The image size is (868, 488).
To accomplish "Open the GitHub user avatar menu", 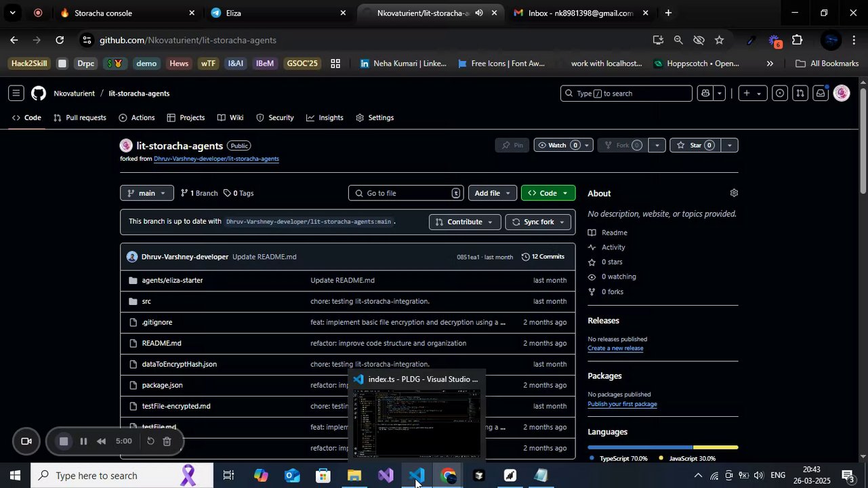I will click(x=842, y=94).
